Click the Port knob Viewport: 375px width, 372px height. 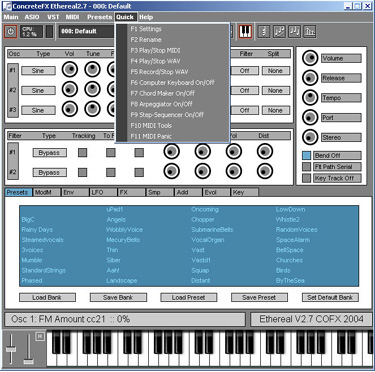click(x=310, y=117)
